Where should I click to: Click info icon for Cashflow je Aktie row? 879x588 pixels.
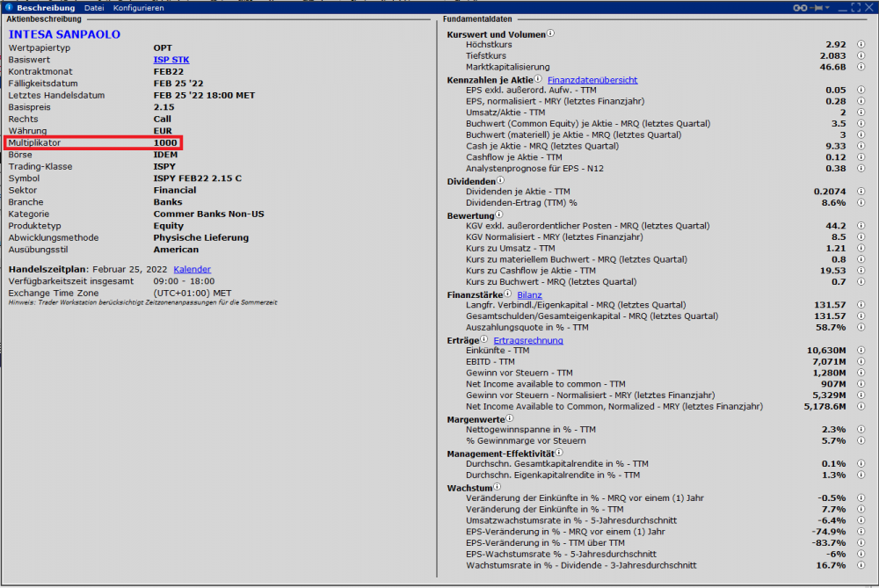[x=861, y=157]
